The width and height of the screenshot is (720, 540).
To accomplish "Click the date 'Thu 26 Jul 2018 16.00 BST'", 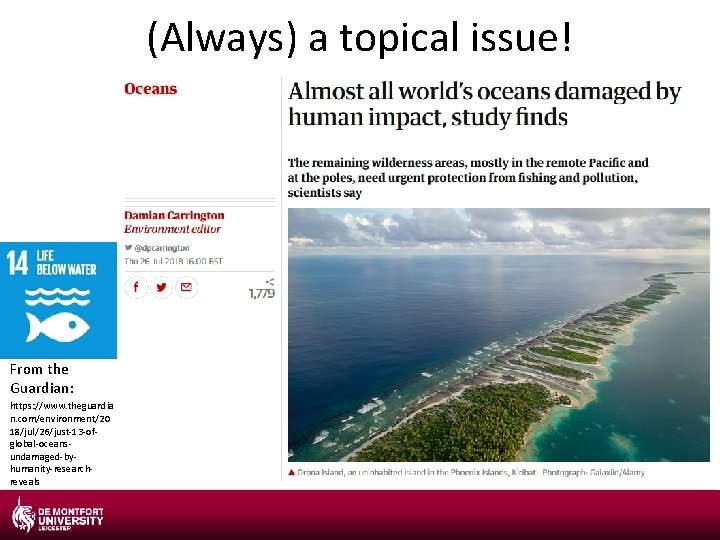I will (174, 261).
